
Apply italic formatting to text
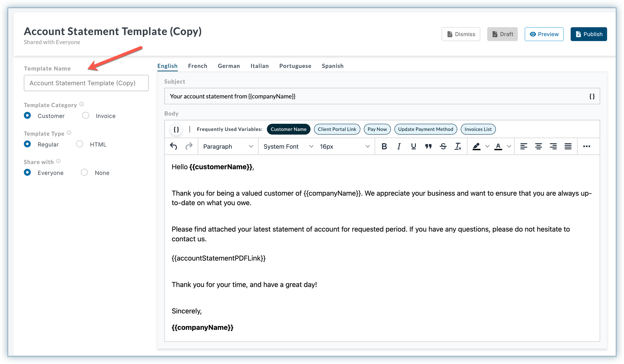click(x=399, y=146)
